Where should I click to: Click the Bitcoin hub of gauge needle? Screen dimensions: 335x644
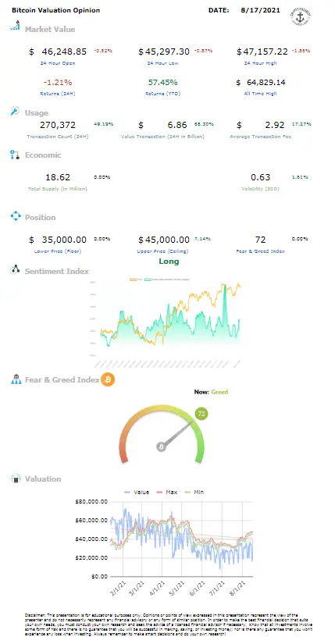coord(162,447)
